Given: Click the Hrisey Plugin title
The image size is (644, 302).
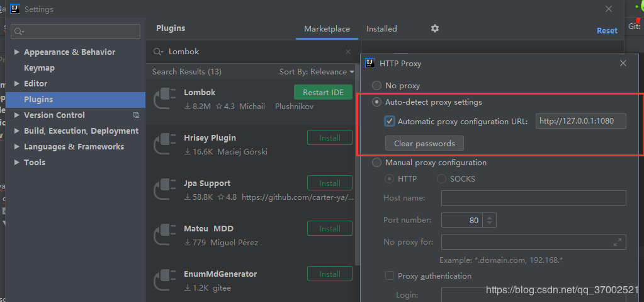Looking at the screenshot, I should click(x=210, y=138).
